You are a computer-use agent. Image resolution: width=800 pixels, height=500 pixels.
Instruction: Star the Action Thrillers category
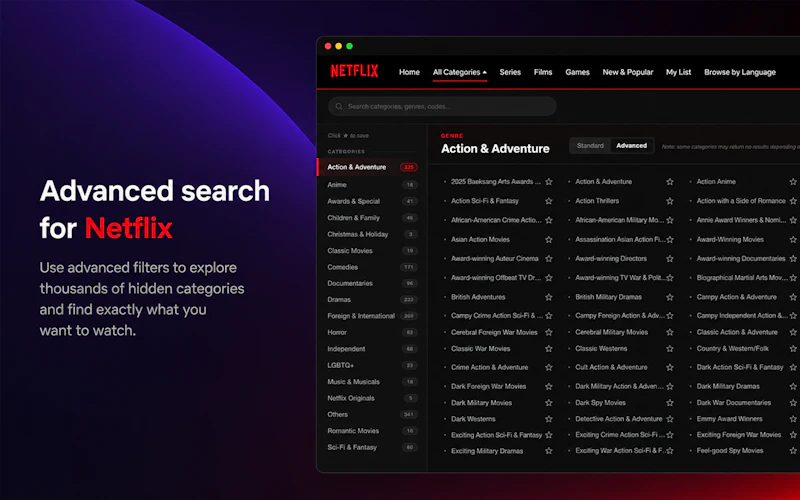click(x=670, y=201)
